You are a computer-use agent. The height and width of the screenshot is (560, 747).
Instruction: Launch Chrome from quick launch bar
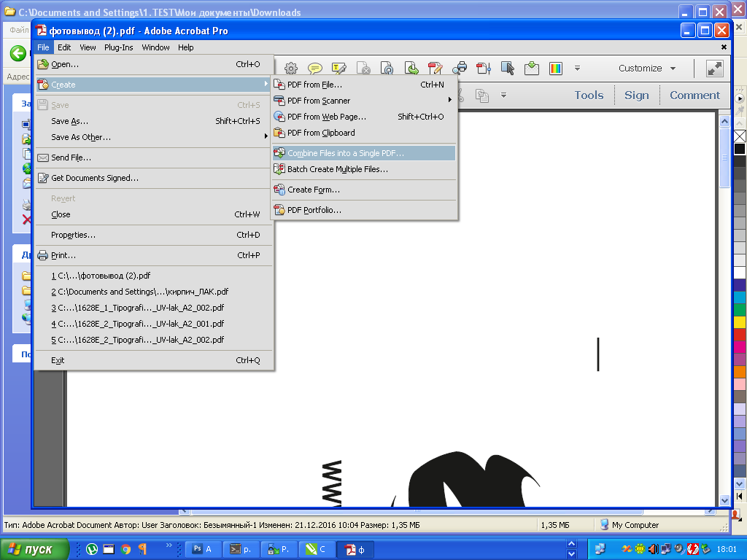pos(125,549)
